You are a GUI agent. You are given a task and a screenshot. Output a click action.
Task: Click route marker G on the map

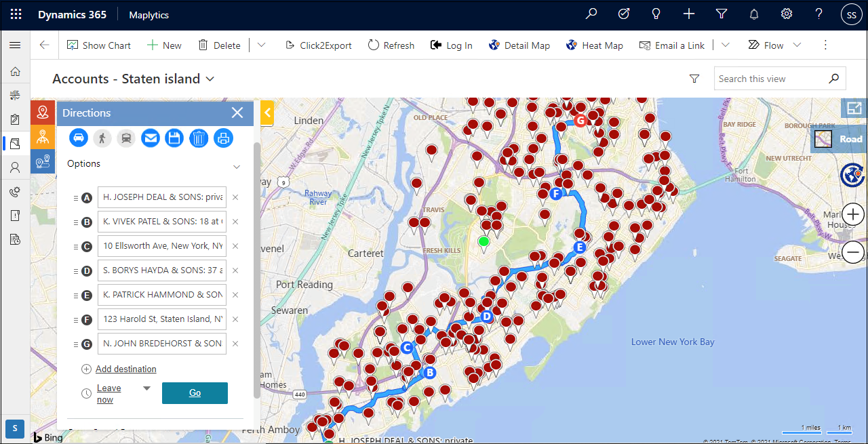click(580, 121)
